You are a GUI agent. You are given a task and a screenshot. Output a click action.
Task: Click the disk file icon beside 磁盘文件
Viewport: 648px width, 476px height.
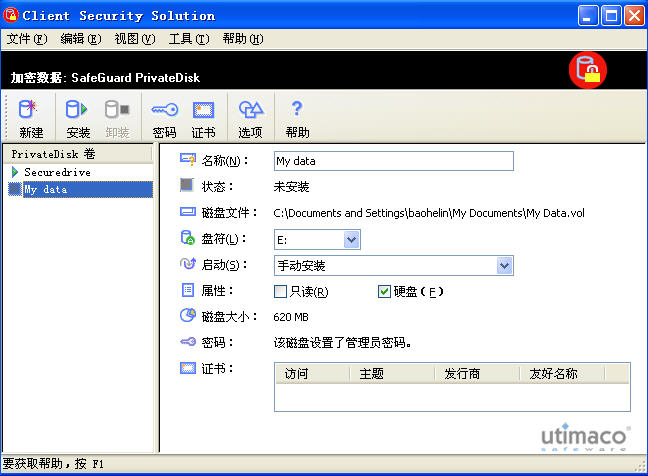point(188,212)
